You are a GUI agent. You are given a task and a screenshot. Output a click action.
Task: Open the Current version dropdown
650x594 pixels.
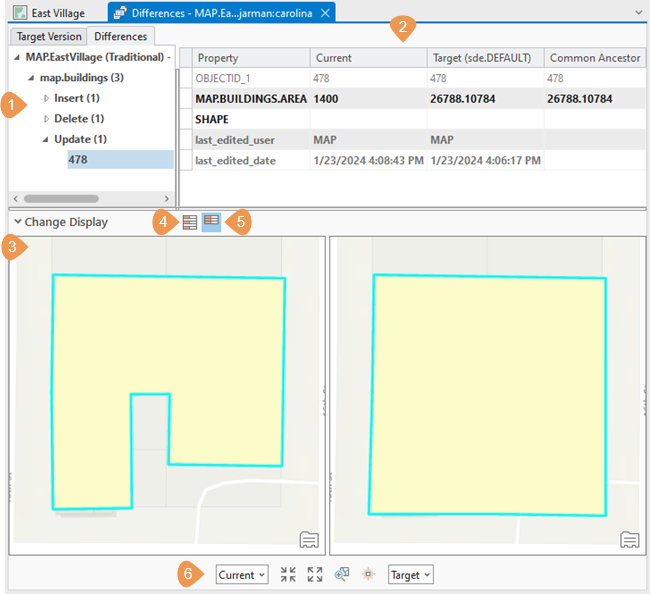[242, 574]
